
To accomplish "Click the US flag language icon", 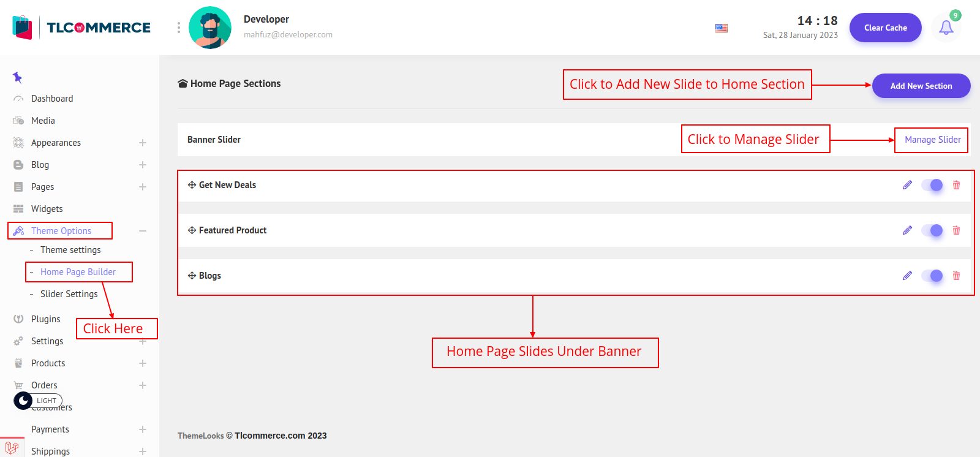I will click(722, 28).
